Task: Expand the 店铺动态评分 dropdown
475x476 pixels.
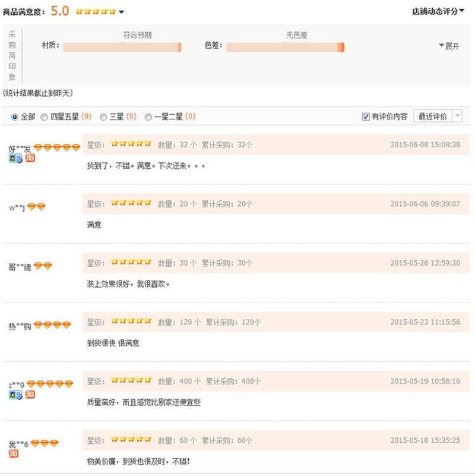Action: [438, 11]
